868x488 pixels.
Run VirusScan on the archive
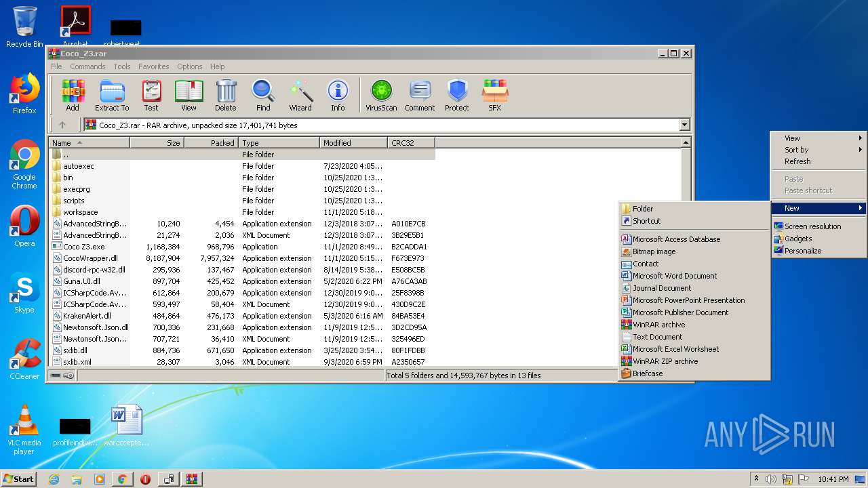pyautogui.click(x=381, y=95)
